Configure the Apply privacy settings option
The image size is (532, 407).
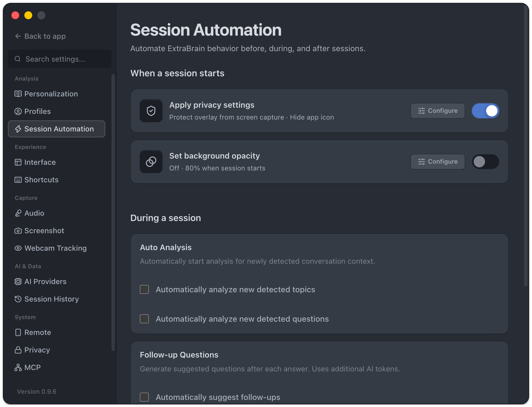click(438, 111)
